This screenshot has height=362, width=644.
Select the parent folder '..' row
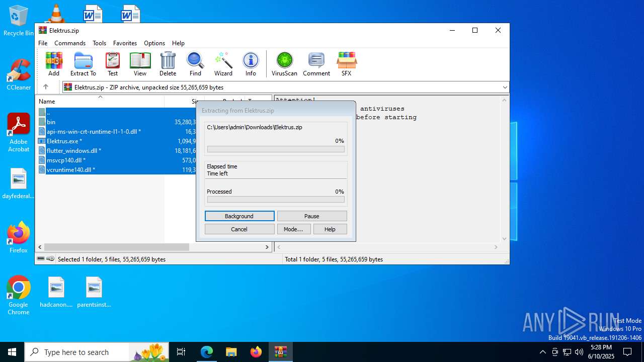[x=117, y=112]
